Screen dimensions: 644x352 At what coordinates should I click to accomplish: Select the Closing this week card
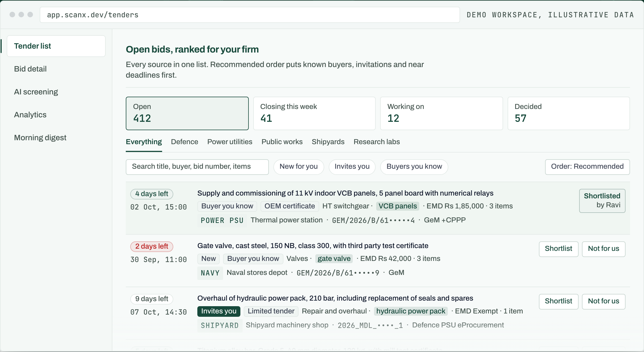(x=314, y=113)
